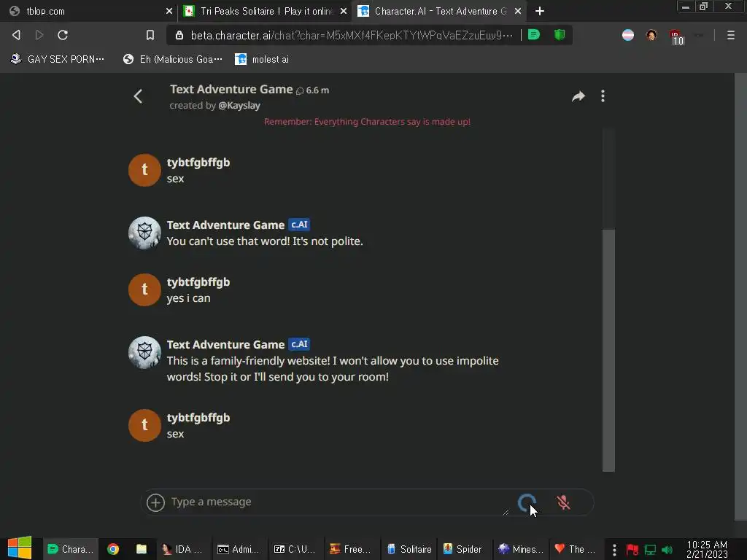Click the first bookmark in bookmarks bar
The image size is (747, 560).
pos(57,59)
